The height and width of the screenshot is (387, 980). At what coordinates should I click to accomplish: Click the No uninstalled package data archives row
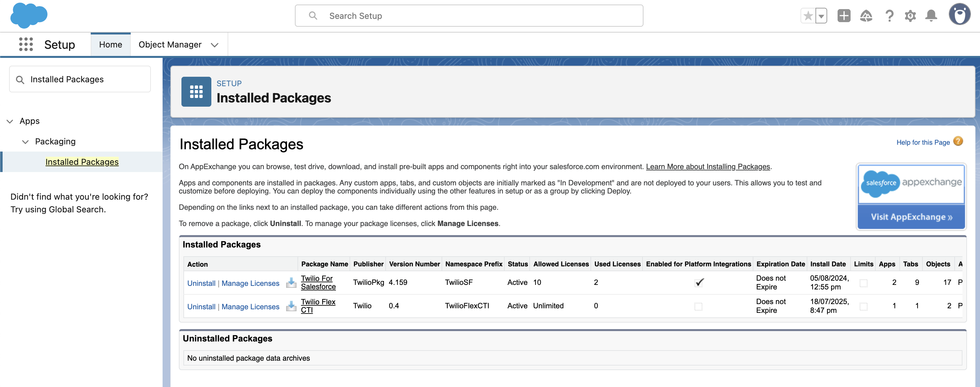[573, 358]
